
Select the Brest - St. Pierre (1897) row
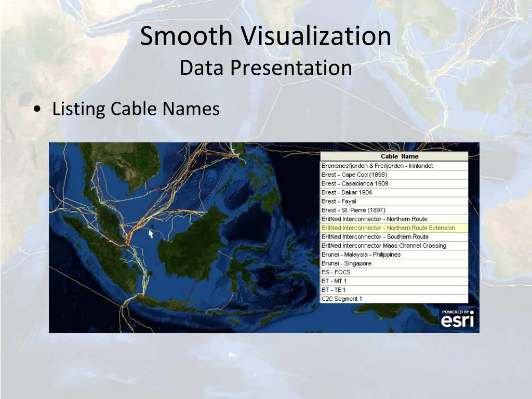(x=394, y=210)
